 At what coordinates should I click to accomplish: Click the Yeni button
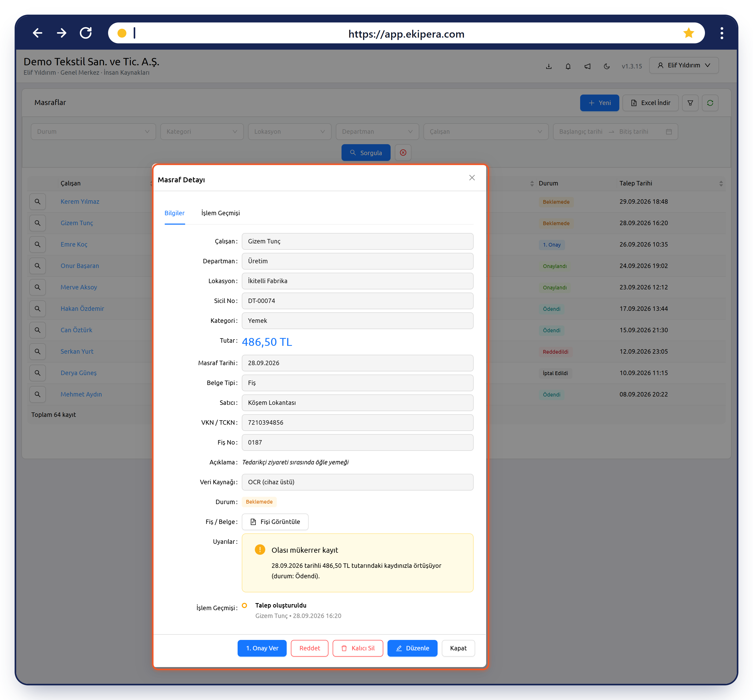[599, 103]
